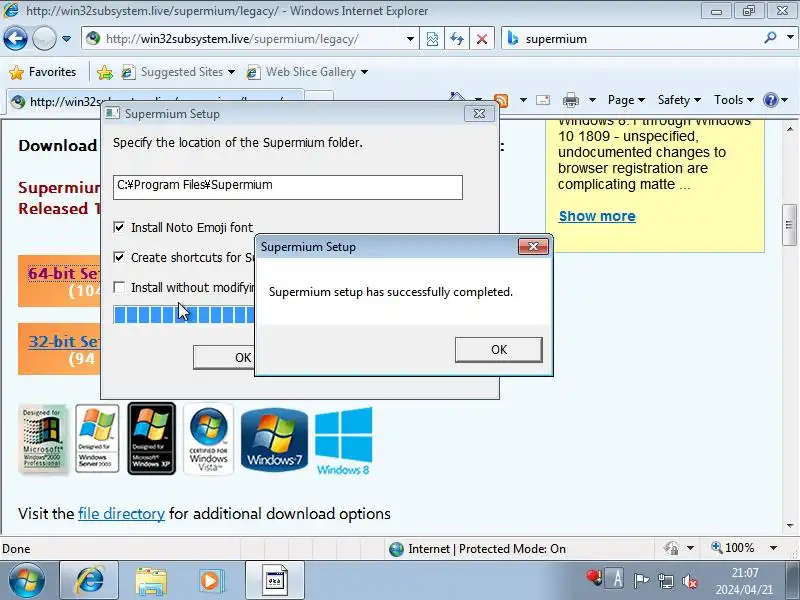Image resolution: width=800 pixels, height=600 pixels.
Task: Click the Read Mail envelope icon
Action: 543,100
